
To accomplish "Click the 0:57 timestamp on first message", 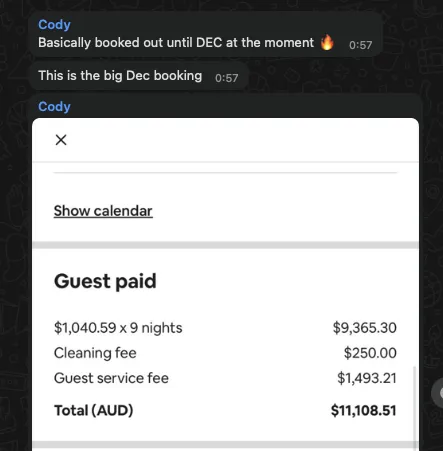I will [360, 45].
